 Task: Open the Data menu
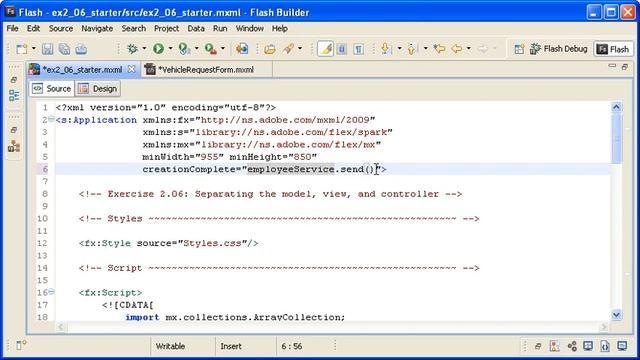[x=196, y=29]
